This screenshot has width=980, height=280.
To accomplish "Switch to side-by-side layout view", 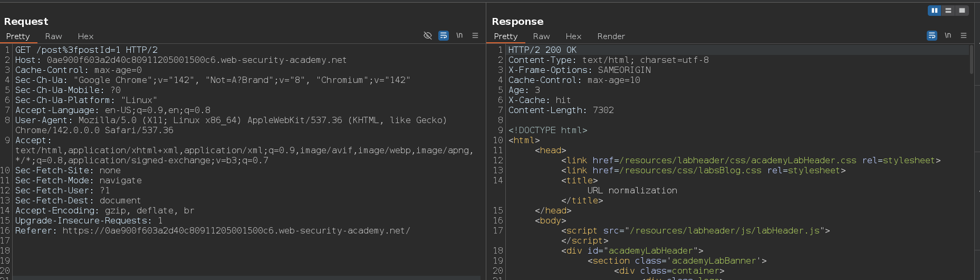I will [x=934, y=11].
